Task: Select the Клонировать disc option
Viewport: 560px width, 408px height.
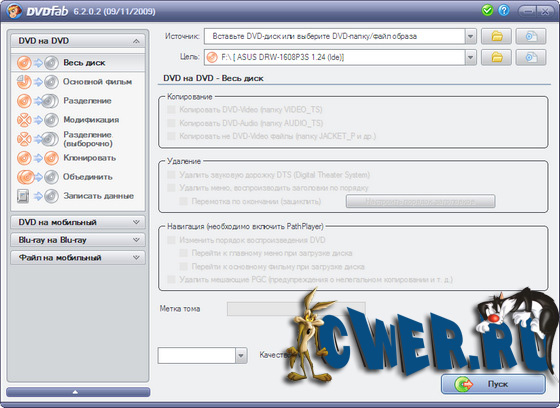Action: 78,158
